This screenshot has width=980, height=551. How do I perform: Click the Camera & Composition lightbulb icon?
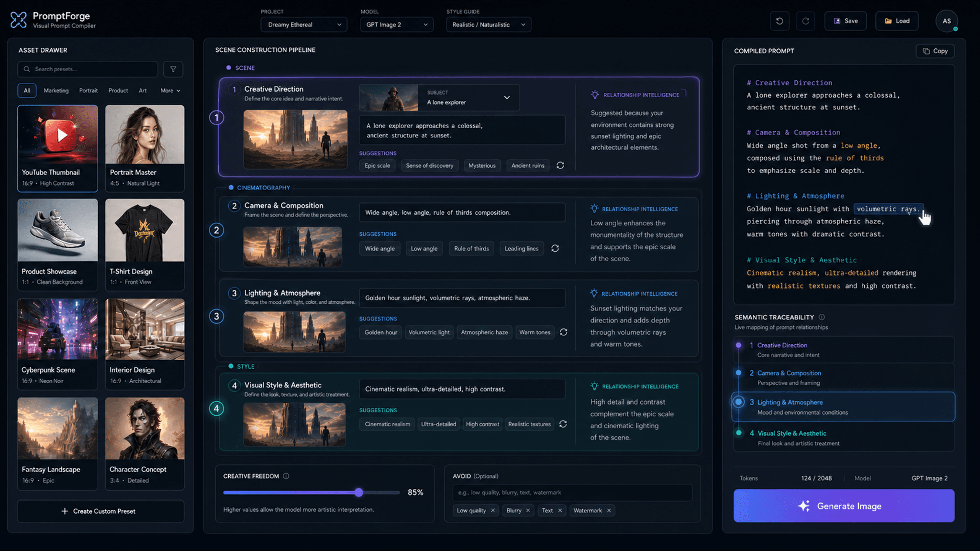click(594, 209)
